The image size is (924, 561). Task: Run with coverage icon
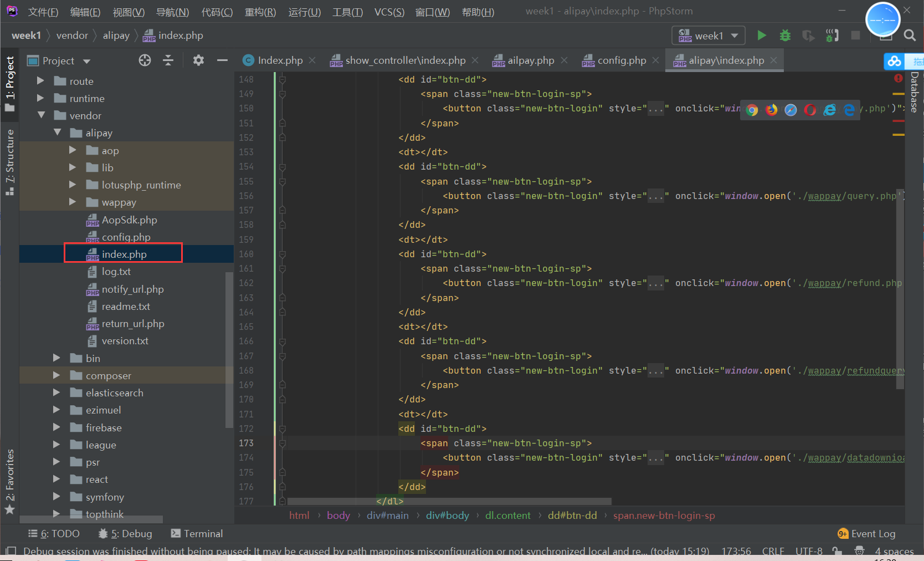(808, 35)
